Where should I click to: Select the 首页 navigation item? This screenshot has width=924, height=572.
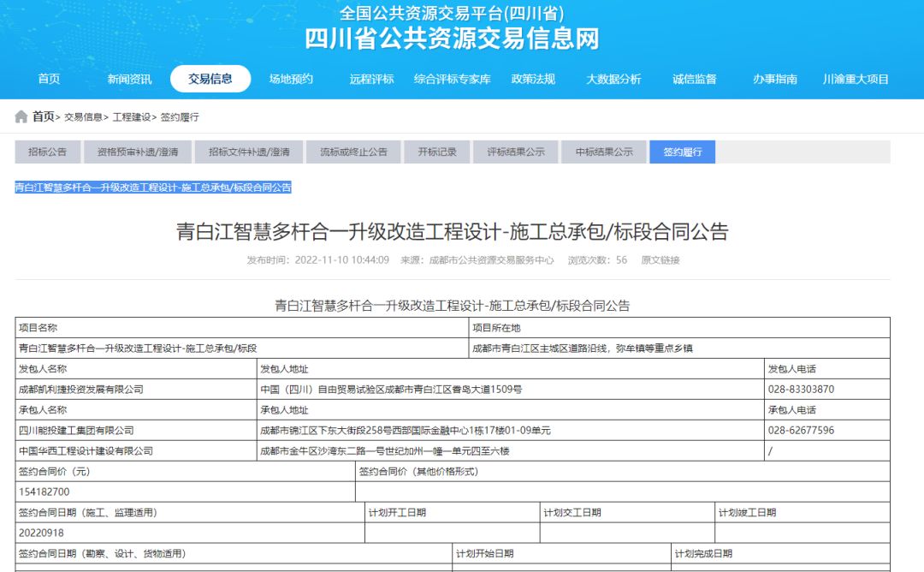[x=49, y=78]
